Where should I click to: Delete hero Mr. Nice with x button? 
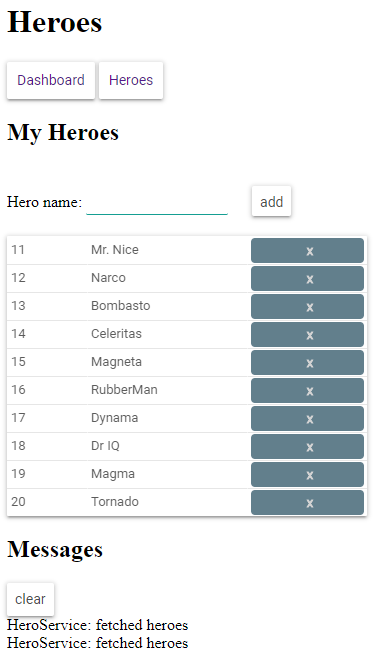307,250
